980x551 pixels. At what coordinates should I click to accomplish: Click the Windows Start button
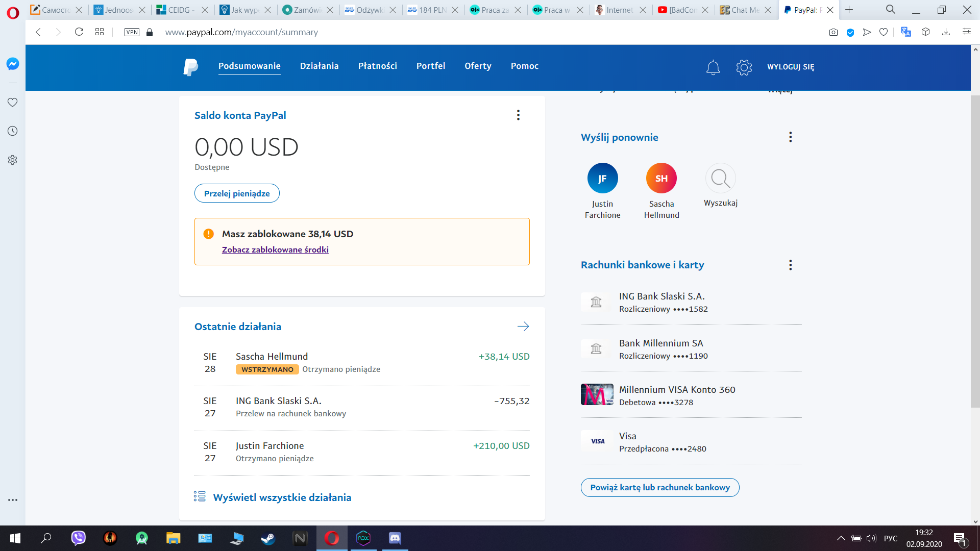coord(15,538)
